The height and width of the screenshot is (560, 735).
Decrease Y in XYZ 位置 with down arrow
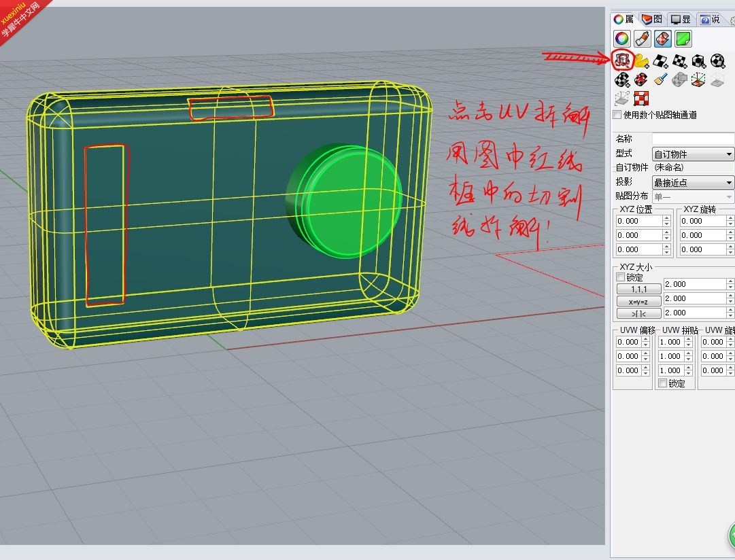pyautogui.click(x=666, y=238)
